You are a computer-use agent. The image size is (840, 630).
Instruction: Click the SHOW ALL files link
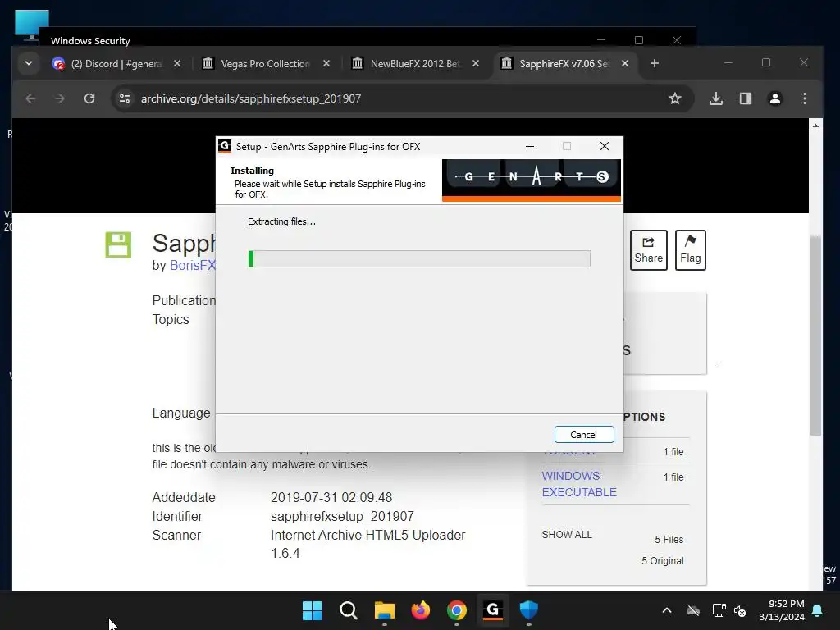[567, 535]
